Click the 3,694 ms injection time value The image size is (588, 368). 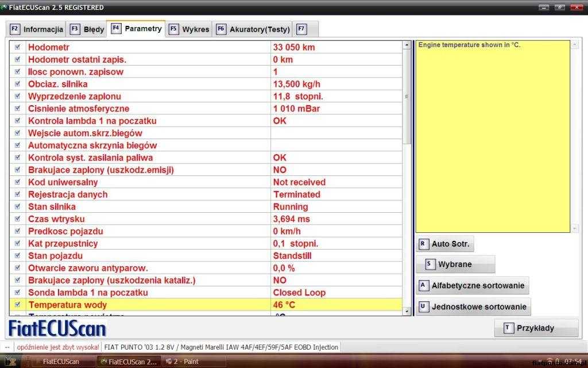(291, 219)
